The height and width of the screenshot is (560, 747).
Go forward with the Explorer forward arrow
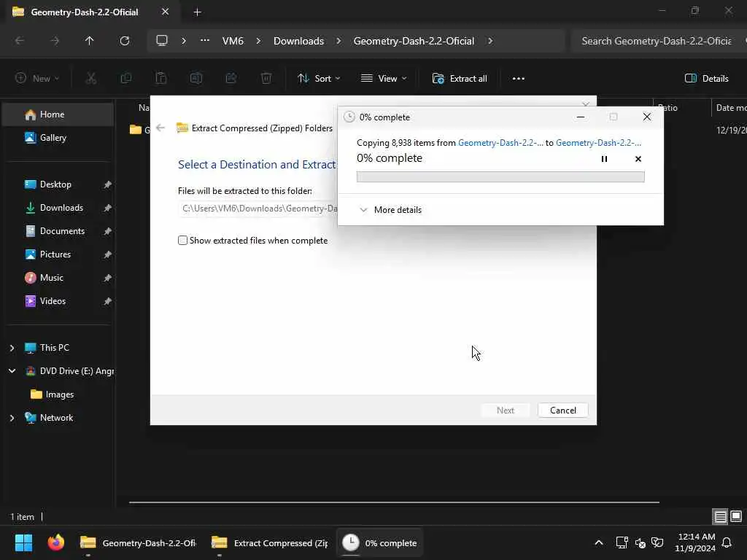pos(55,41)
